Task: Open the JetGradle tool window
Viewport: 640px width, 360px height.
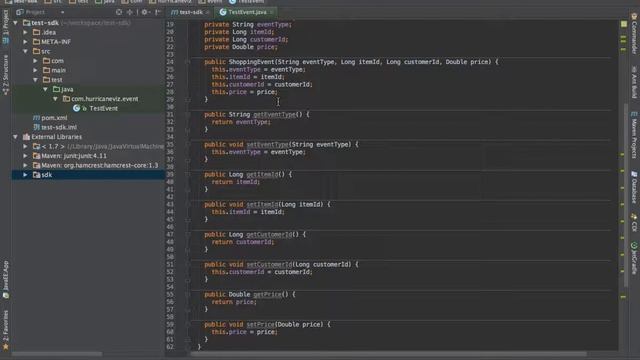Action: (x=634, y=258)
